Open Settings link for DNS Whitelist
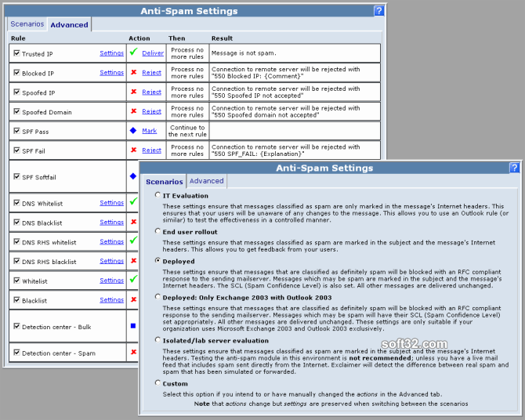 [111, 203]
